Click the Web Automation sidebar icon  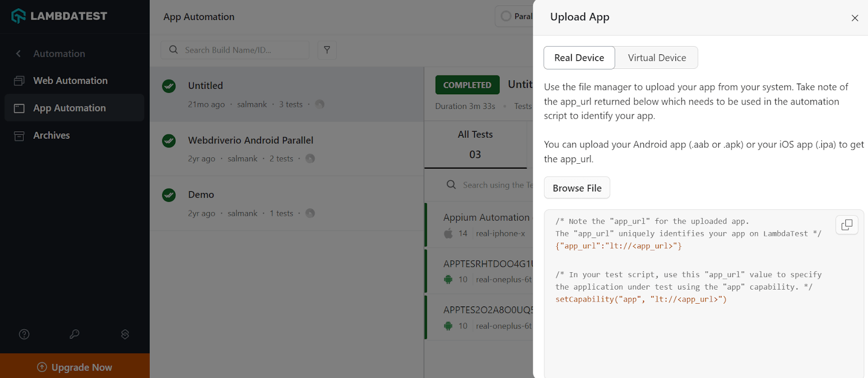[x=19, y=81]
